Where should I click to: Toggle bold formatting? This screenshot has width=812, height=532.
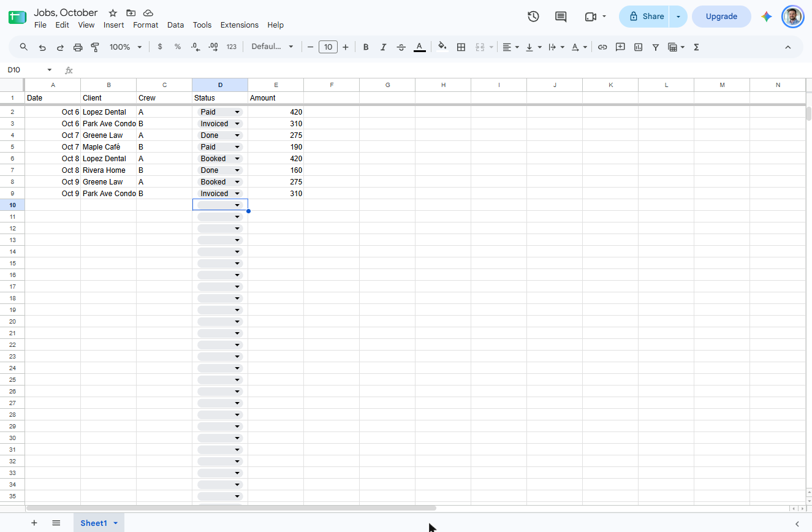[x=366, y=47]
